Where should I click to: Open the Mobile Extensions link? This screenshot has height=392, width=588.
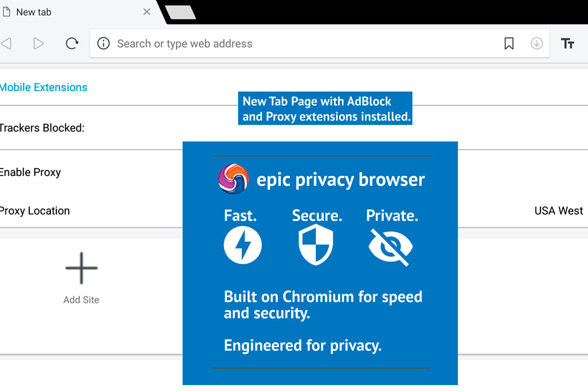[44, 87]
